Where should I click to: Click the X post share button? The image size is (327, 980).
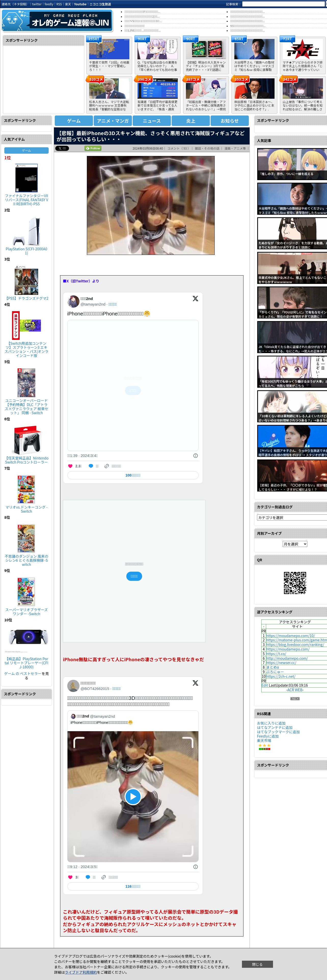coord(62,148)
